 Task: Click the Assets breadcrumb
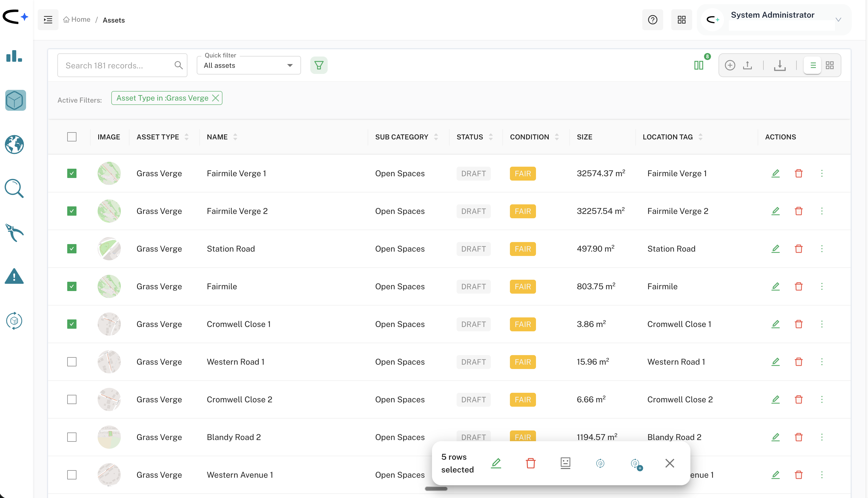point(114,20)
